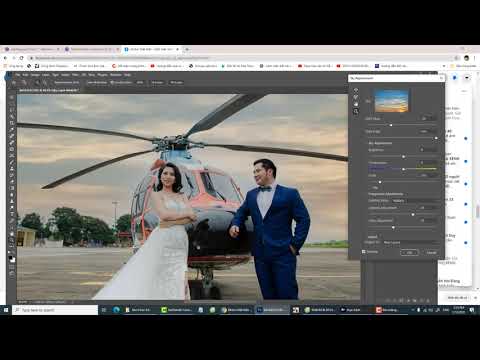Click the browser address bar
The height and width of the screenshot is (360, 480).
coord(240,58)
